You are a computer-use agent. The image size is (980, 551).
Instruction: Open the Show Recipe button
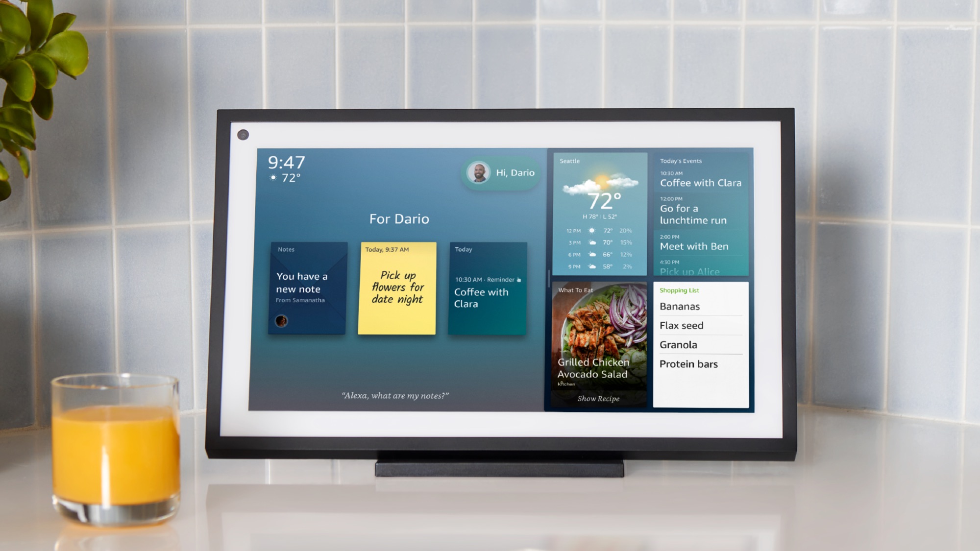[598, 398]
